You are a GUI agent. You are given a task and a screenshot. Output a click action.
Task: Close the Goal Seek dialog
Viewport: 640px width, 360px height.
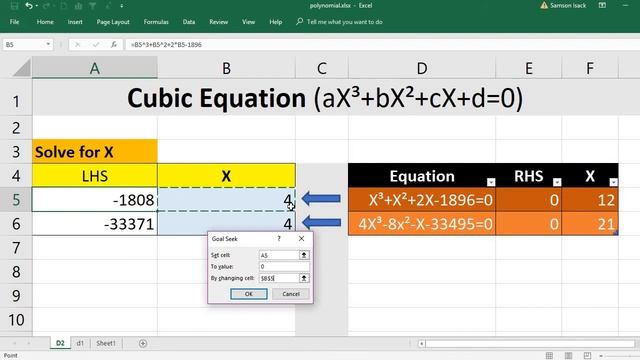point(301,238)
